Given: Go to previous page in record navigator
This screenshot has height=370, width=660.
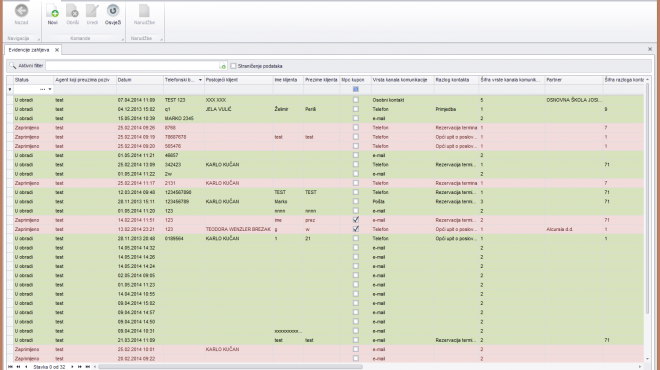Looking at the screenshot, I should click(18, 367).
